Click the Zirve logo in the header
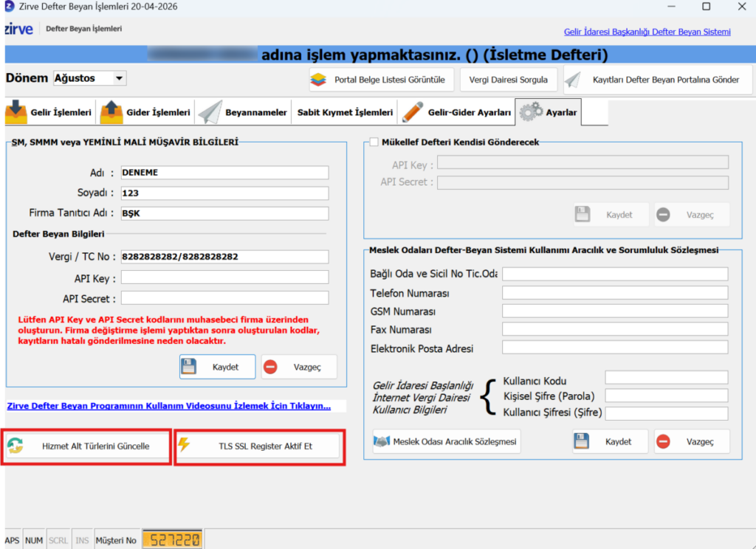The height and width of the screenshot is (549, 756). click(18, 29)
